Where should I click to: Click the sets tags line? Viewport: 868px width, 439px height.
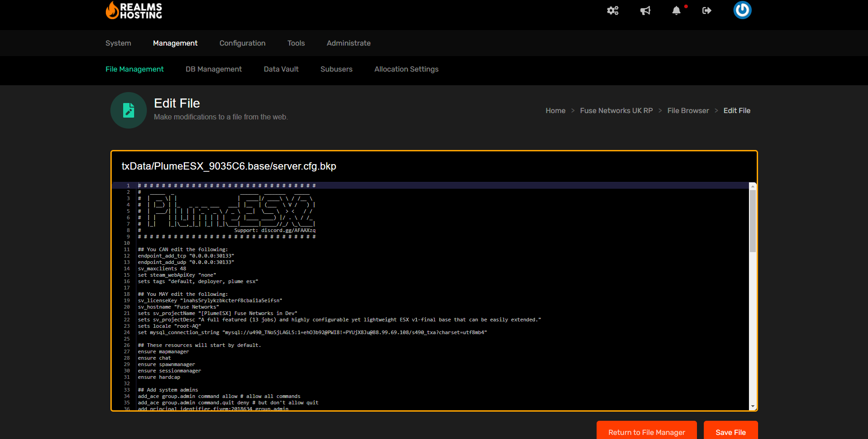coord(198,281)
